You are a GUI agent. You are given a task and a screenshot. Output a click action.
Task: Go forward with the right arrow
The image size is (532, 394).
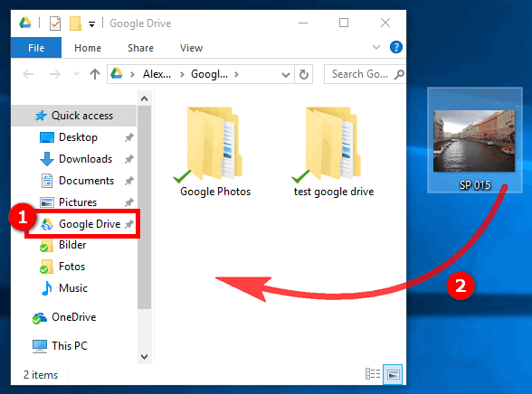pos(54,73)
